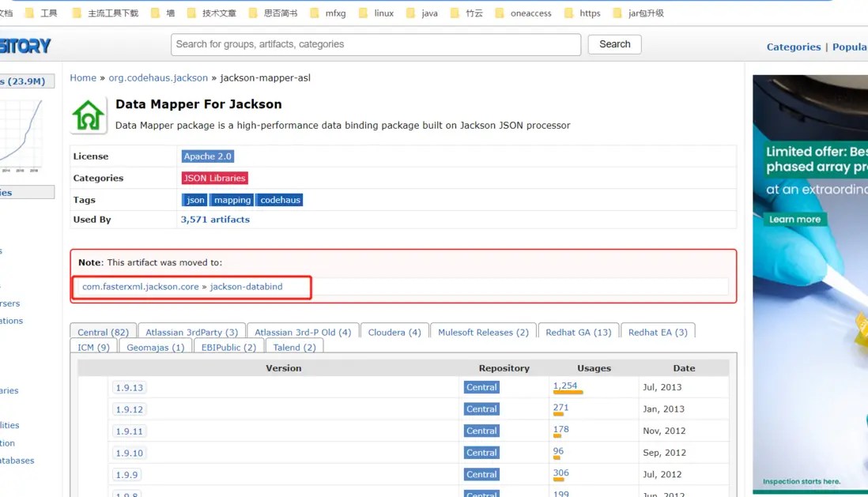Image resolution: width=868 pixels, height=497 pixels.
Task: Switch to the Talend (2) tab
Action: (x=295, y=347)
